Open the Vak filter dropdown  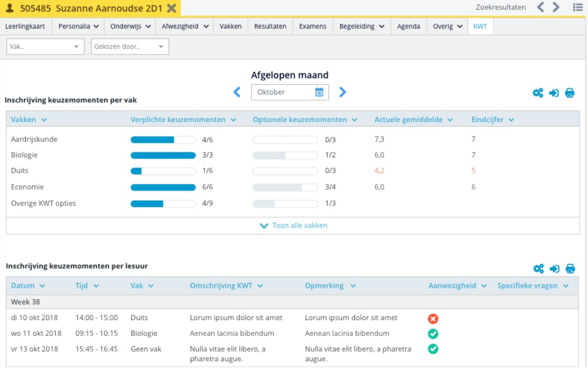pos(45,47)
